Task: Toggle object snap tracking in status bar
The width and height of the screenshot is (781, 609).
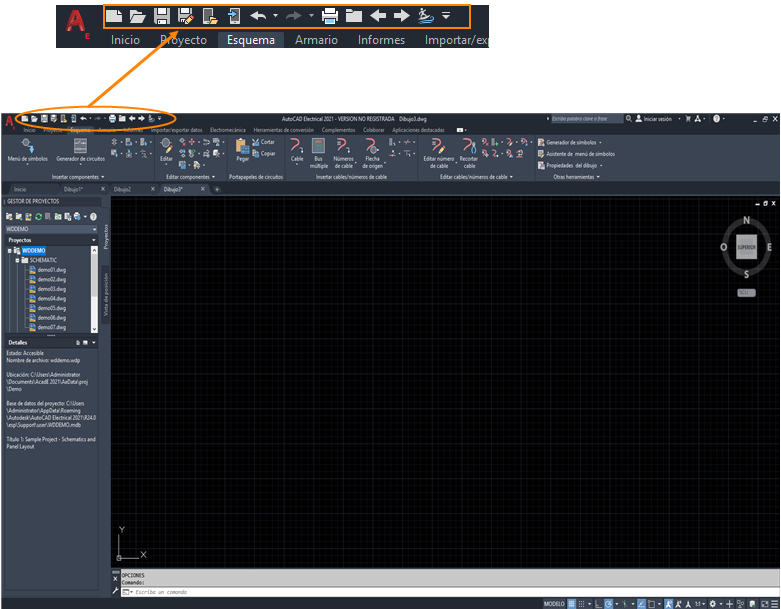Action: tap(641, 604)
